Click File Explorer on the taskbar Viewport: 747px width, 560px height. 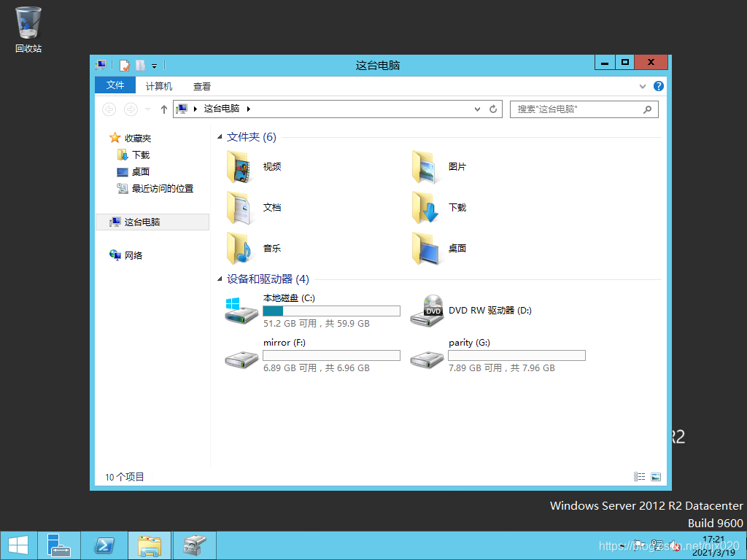pos(149,545)
